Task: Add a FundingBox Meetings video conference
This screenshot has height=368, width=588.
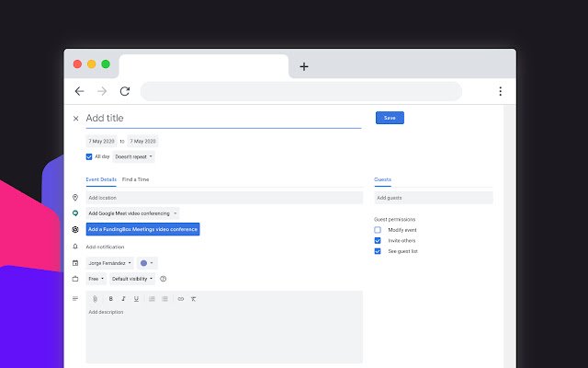Action: click(x=143, y=229)
